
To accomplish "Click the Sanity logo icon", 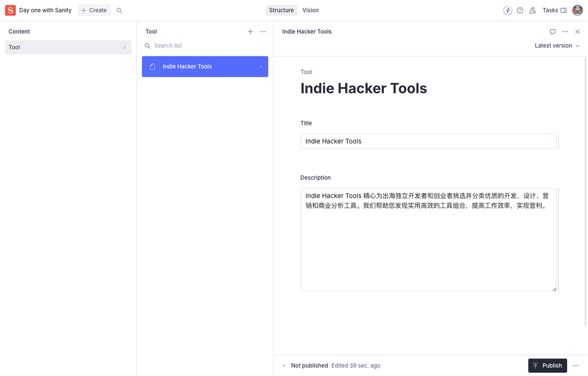I will (x=10, y=10).
